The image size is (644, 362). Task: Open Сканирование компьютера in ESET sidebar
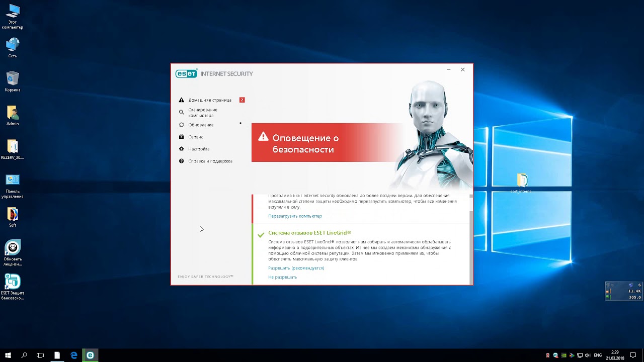point(203,113)
